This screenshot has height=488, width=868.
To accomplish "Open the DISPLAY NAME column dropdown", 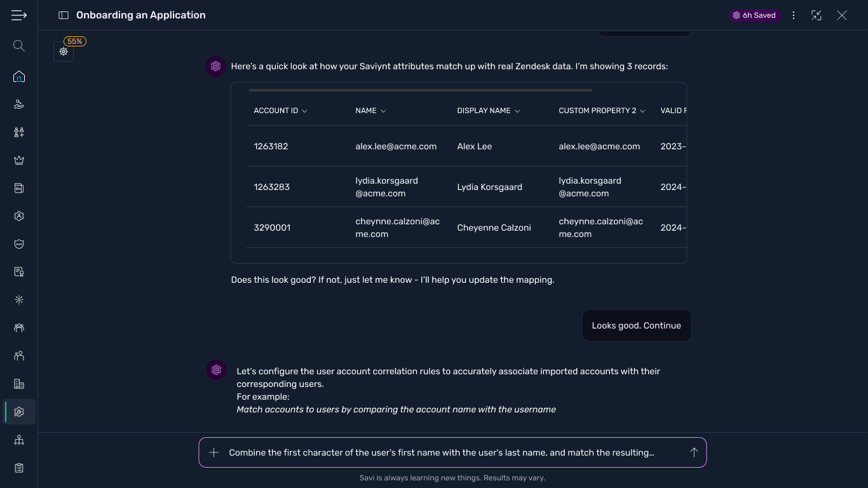I will [x=517, y=111].
